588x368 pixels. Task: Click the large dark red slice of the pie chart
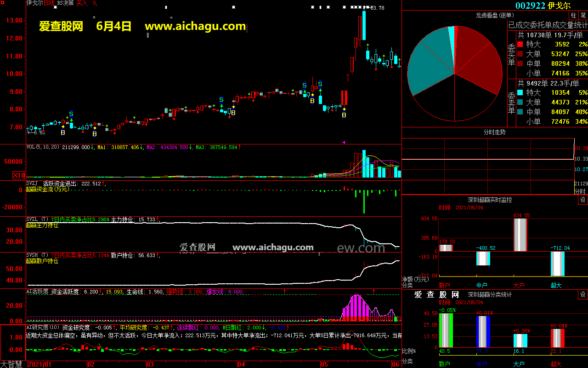(478, 60)
